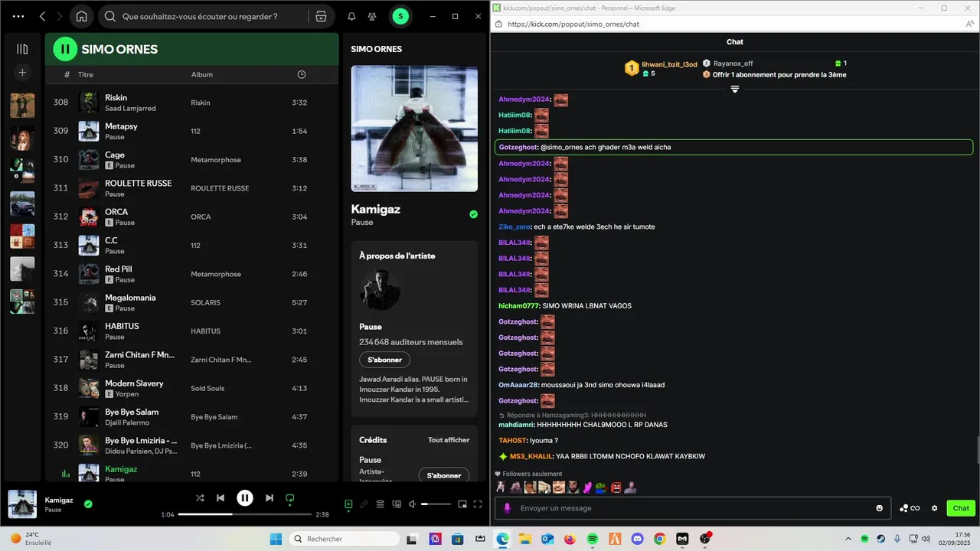Skip to next track in Spotify

(x=269, y=498)
